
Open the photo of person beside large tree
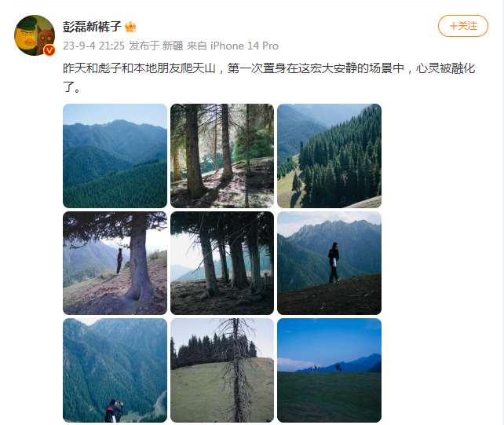115,263
